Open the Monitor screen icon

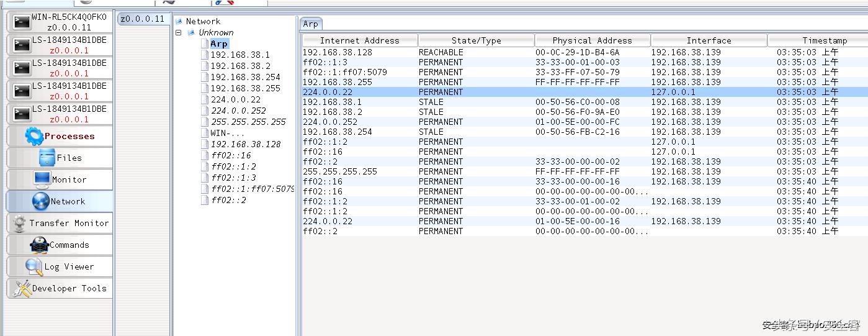[x=42, y=179]
